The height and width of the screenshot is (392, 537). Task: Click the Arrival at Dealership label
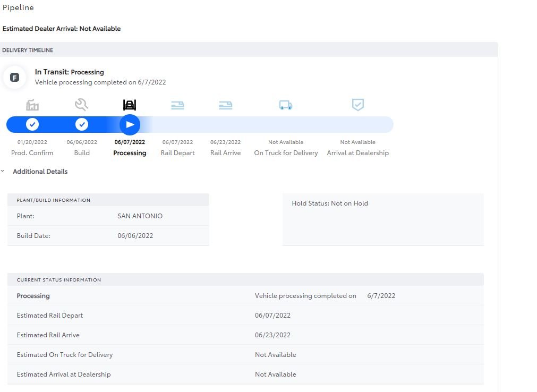(x=358, y=153)
